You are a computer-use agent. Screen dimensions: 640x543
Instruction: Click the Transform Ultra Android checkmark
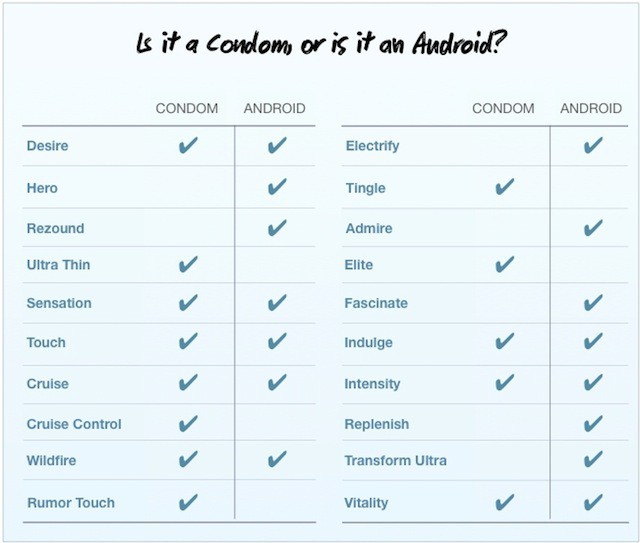point(593,460)
